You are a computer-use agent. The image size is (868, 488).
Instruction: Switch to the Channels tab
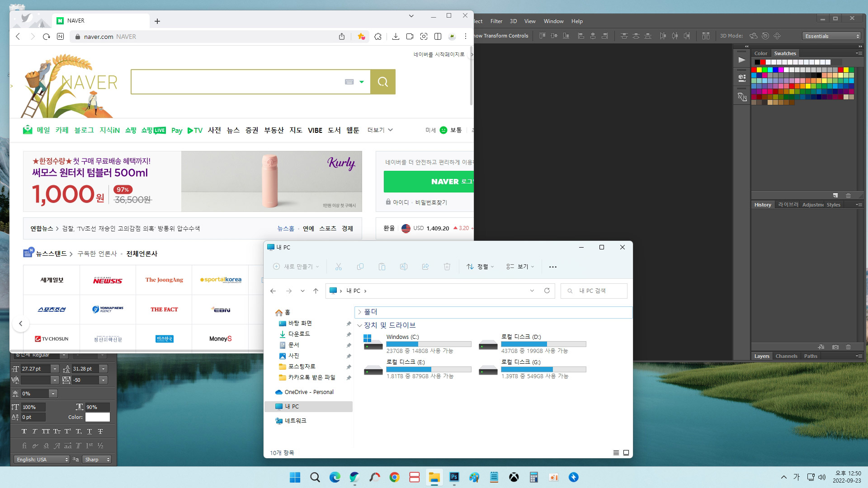[x=786, y=356]
